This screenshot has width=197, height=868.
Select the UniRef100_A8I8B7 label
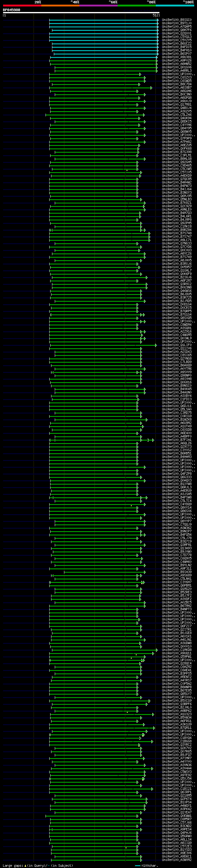[x=176, y=88]
